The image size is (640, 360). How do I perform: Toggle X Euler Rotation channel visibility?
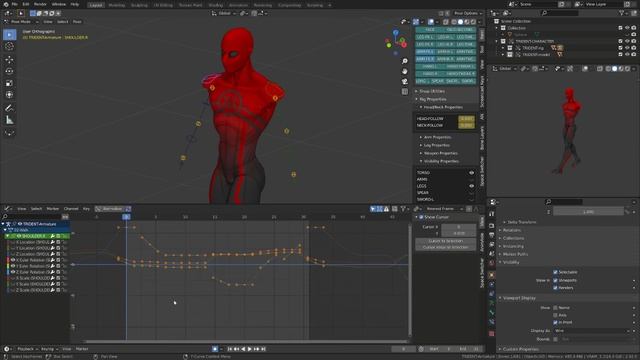pos(13,260)
